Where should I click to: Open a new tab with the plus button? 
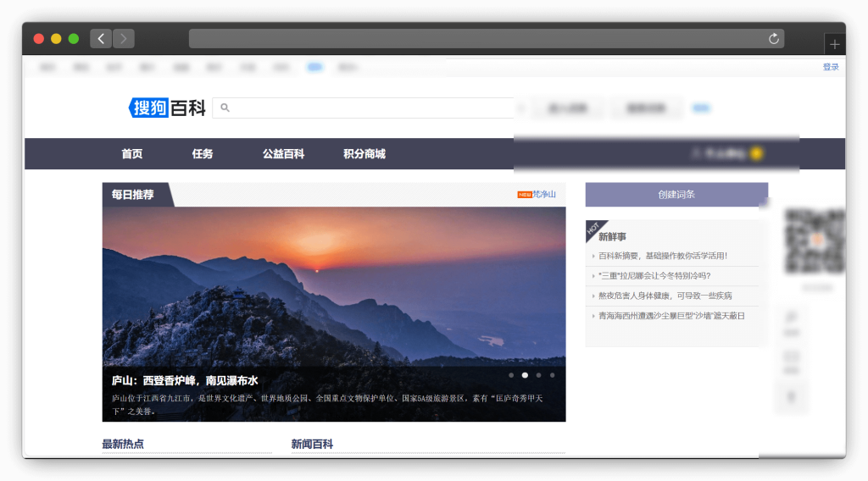pyautogui.click(x=834, y=44)
